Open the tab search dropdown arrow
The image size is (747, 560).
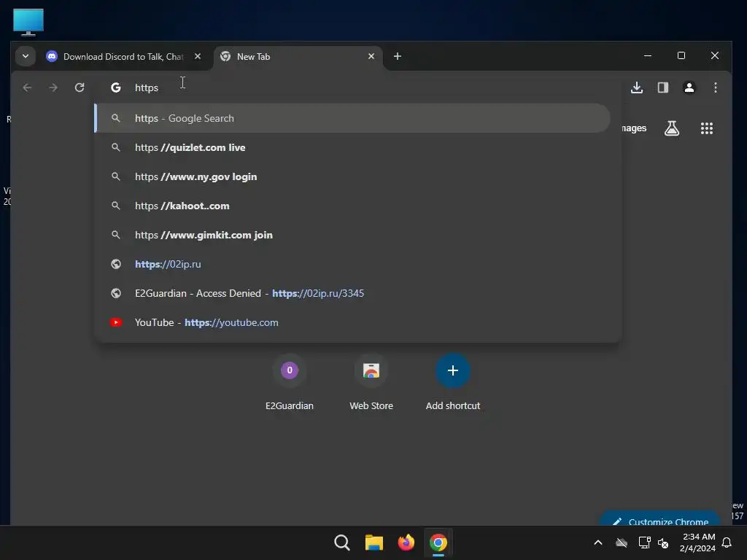26,56
